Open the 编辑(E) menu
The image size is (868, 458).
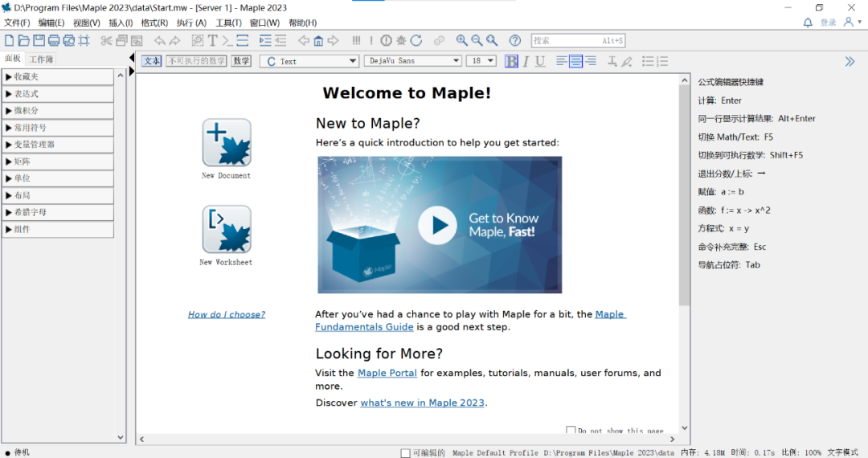click(x=51, y=22)
